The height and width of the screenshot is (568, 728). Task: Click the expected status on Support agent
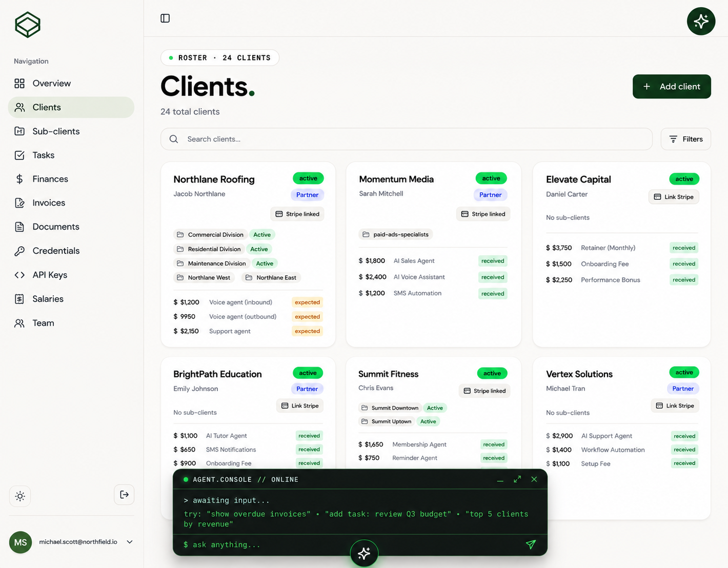point(307,331)
